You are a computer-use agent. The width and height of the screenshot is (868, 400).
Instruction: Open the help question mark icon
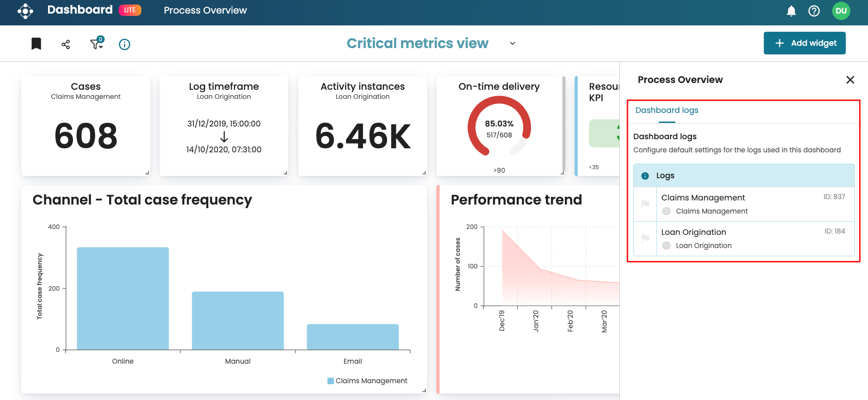[814, 11]
